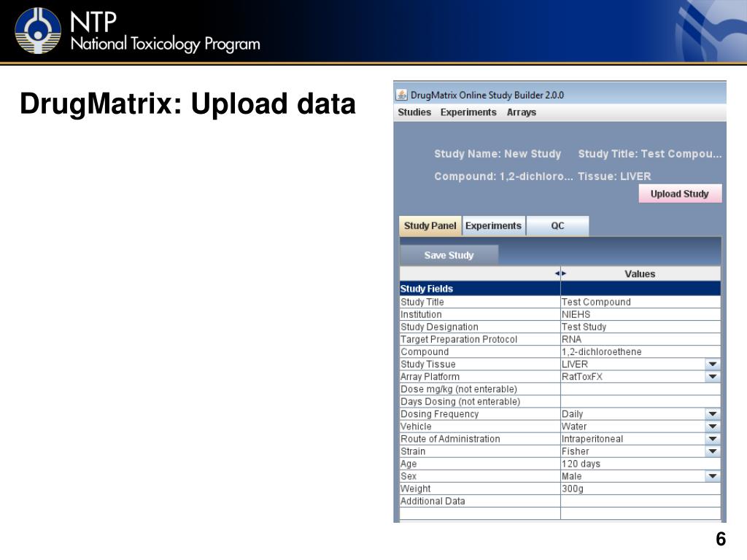Edit the Institution value NIEHS
747x560 pixels.
(640, 314)
